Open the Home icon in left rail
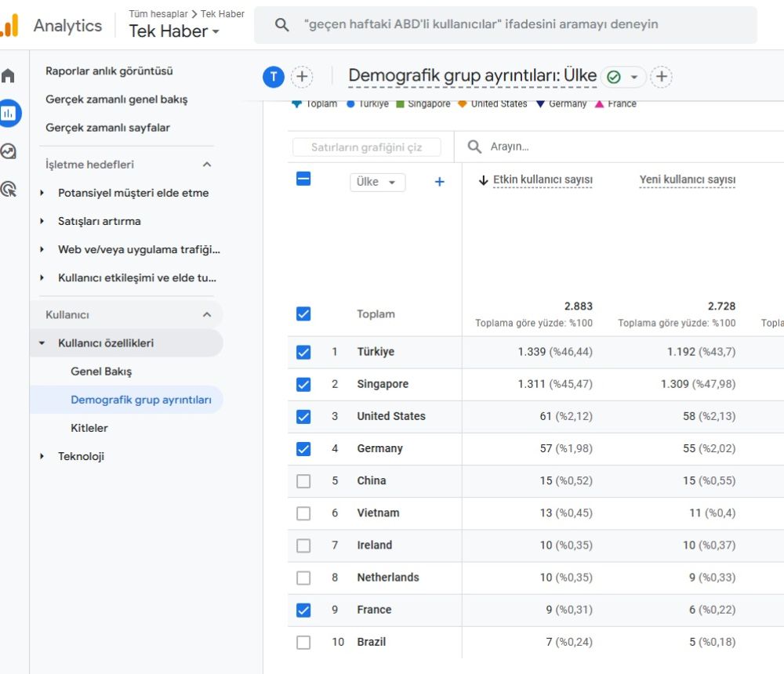This screenshot has height=674, width=784. coord(9,76)
